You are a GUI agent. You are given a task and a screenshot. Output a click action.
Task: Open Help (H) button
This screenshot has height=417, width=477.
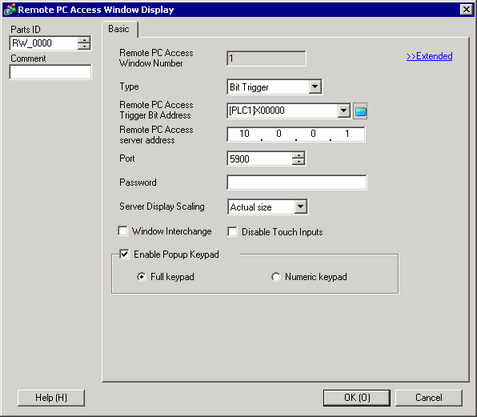pos(51,398)
